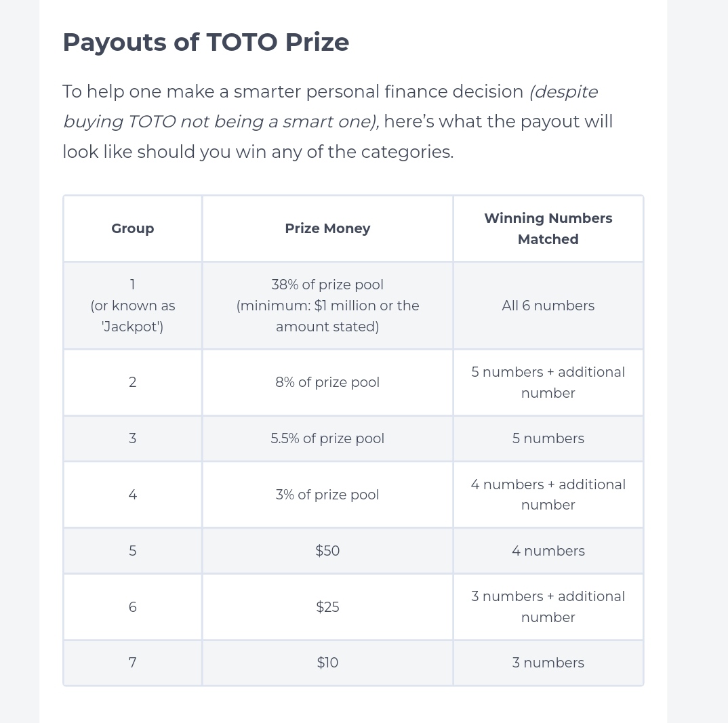The image size is (728, 723).
Task: Click the '4 numbers + additional number' cell
Action: click(548, 495)
